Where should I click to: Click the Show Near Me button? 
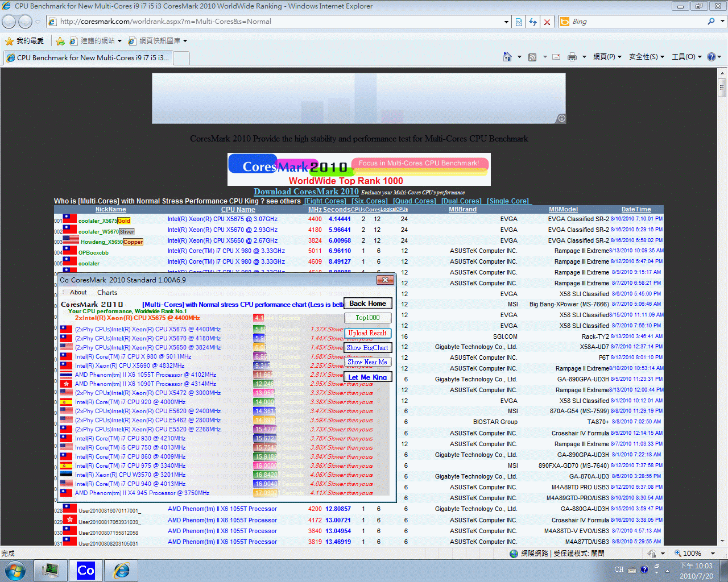pos(368,362)
